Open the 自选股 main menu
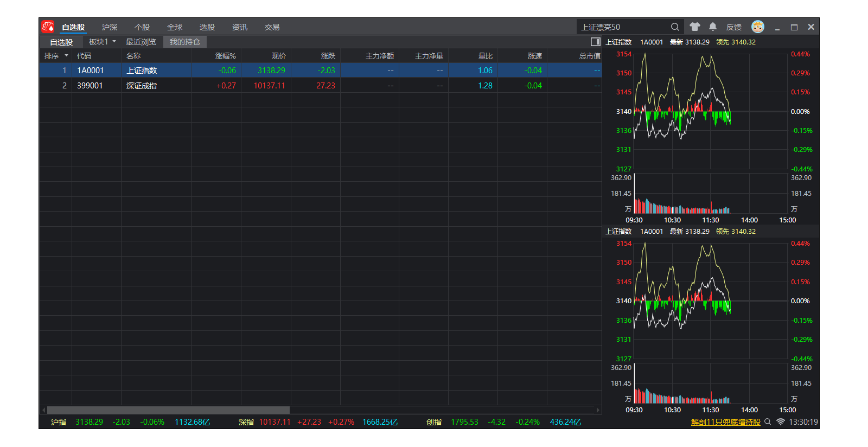This screenshot has height=447, width=868. [73, 27]
